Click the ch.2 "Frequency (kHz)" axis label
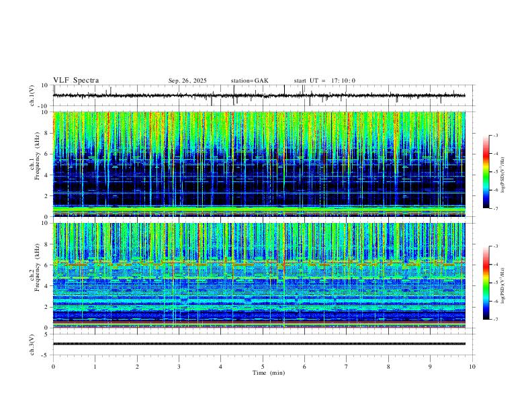This screenshot has width=532, height=411. click(37, 267)
